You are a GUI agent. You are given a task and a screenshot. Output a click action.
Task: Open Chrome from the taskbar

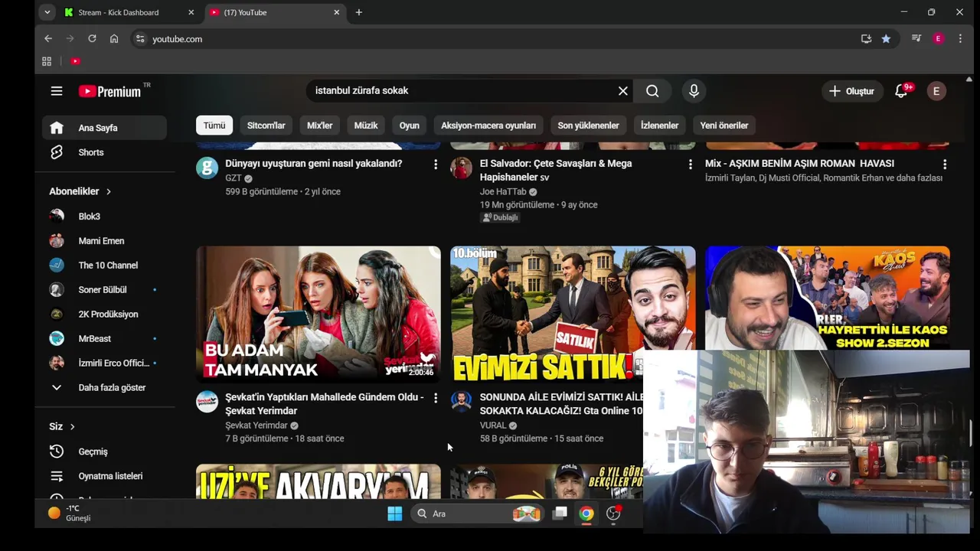tap(586, 514)
